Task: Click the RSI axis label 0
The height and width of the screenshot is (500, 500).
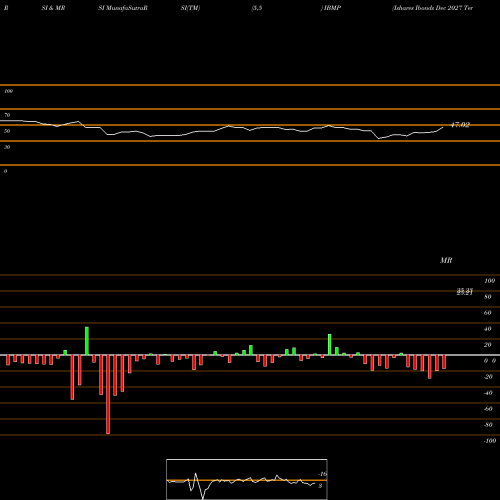Action: (x=6, y=171)
